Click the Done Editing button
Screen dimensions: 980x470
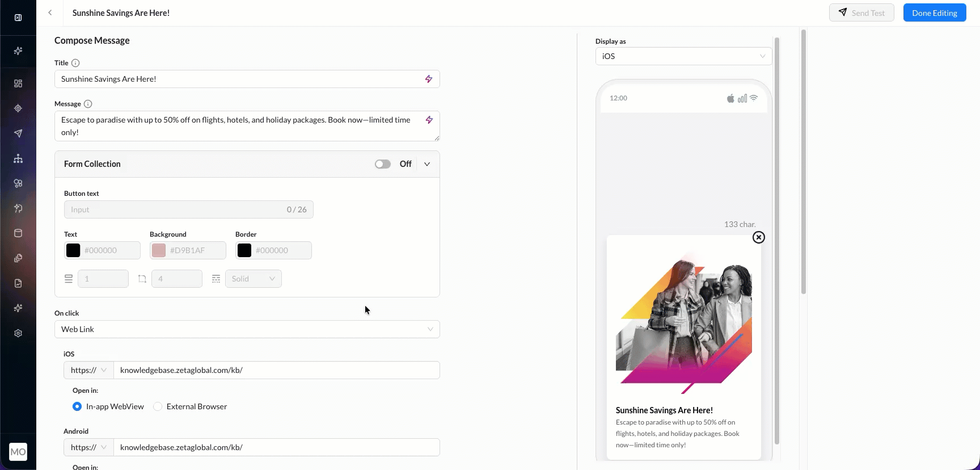(x=934, y=13)
